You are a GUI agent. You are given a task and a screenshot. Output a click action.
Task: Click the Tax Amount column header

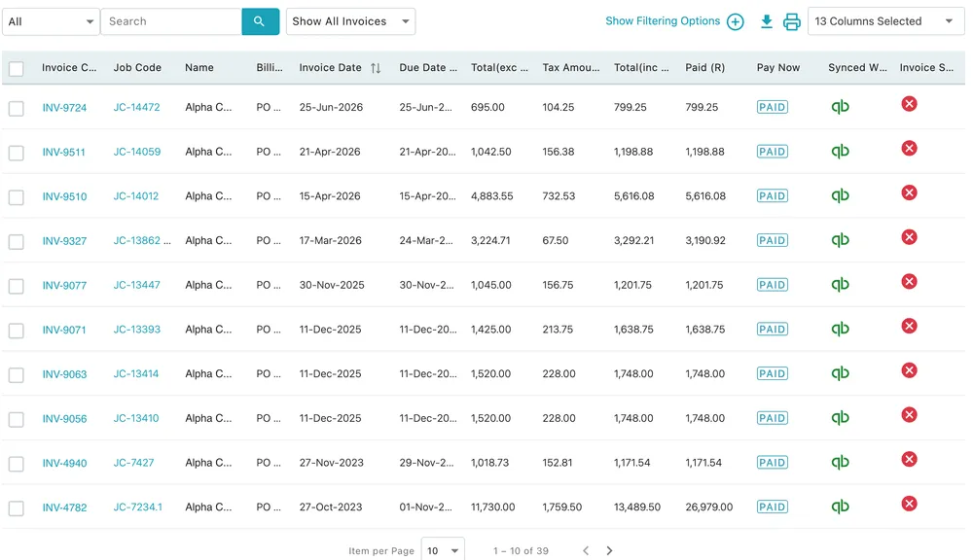(x=571, y=68)
